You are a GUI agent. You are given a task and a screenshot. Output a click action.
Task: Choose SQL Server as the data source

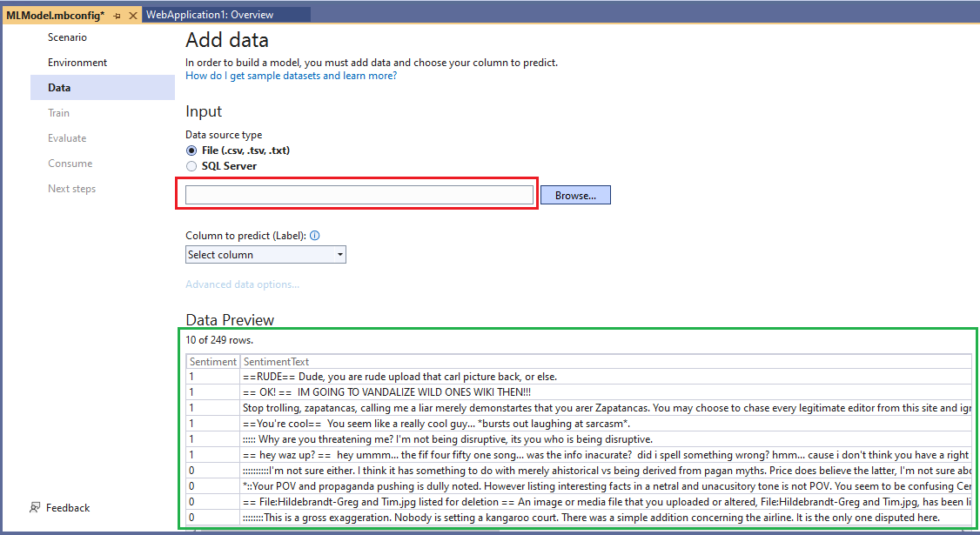click(191, 164)
